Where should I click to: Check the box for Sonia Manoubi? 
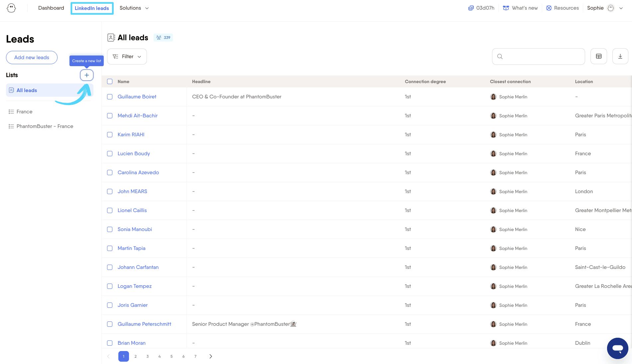coord(110,229)
